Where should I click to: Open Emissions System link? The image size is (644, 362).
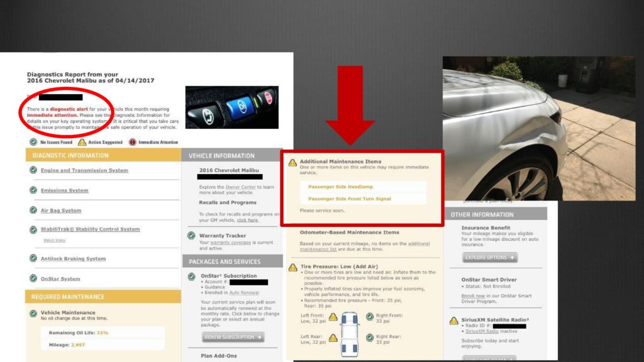[65, 190]
